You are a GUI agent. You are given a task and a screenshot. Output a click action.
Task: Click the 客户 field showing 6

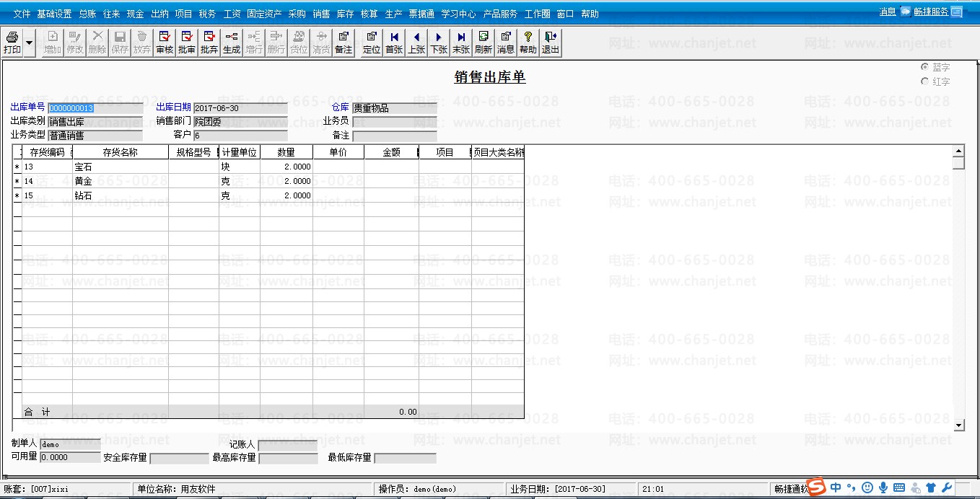point(240,136)
